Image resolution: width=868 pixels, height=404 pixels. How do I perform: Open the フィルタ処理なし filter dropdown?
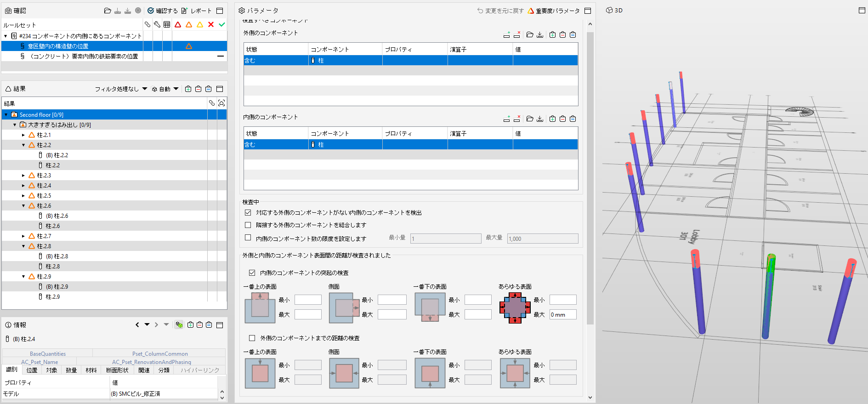121,89
